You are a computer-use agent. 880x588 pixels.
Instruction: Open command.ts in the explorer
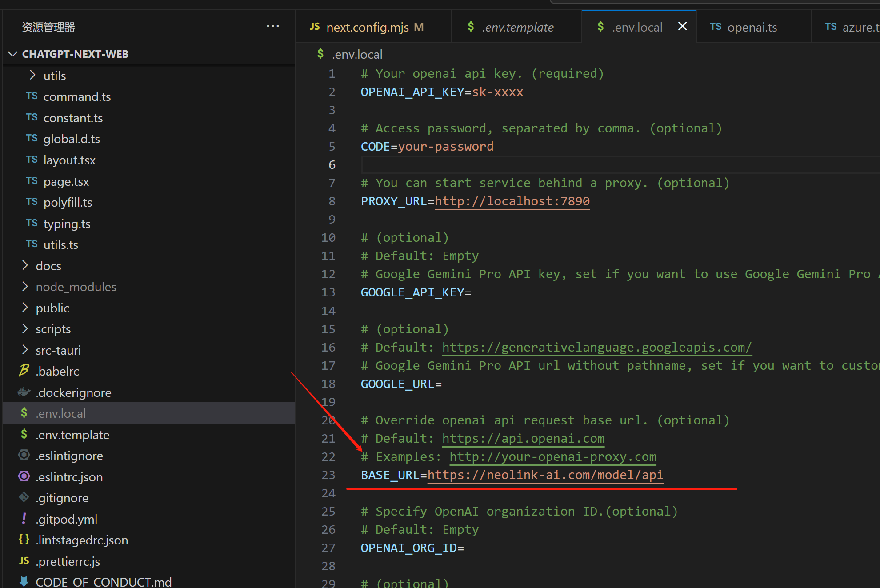click(77, 96)
